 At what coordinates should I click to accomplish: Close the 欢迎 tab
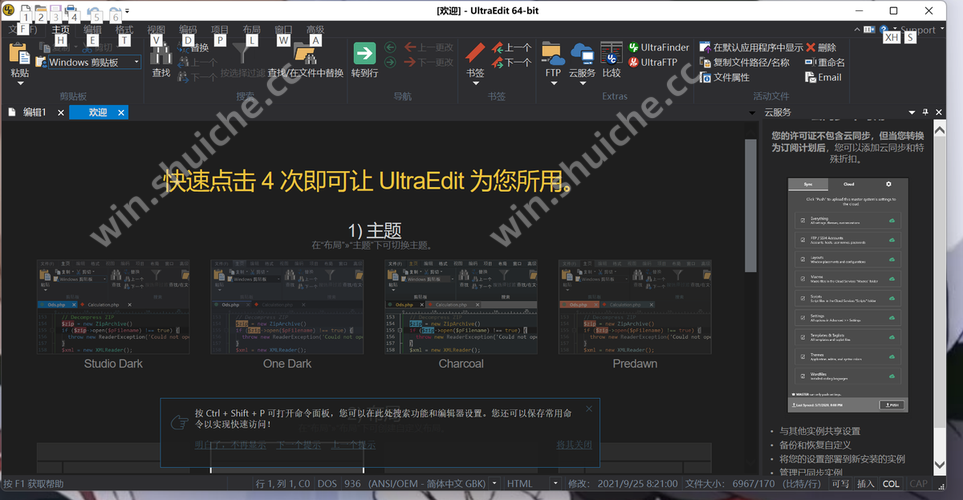(121, 112)
